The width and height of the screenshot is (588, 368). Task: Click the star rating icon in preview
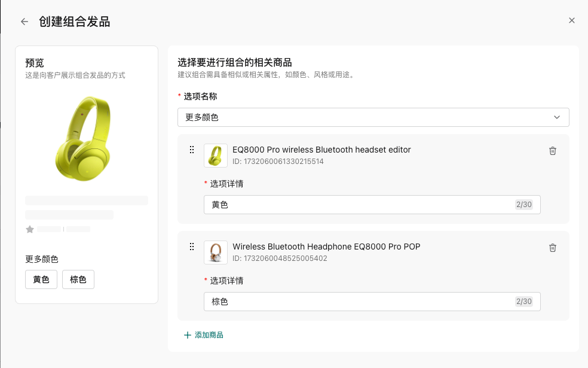(30, 229)
